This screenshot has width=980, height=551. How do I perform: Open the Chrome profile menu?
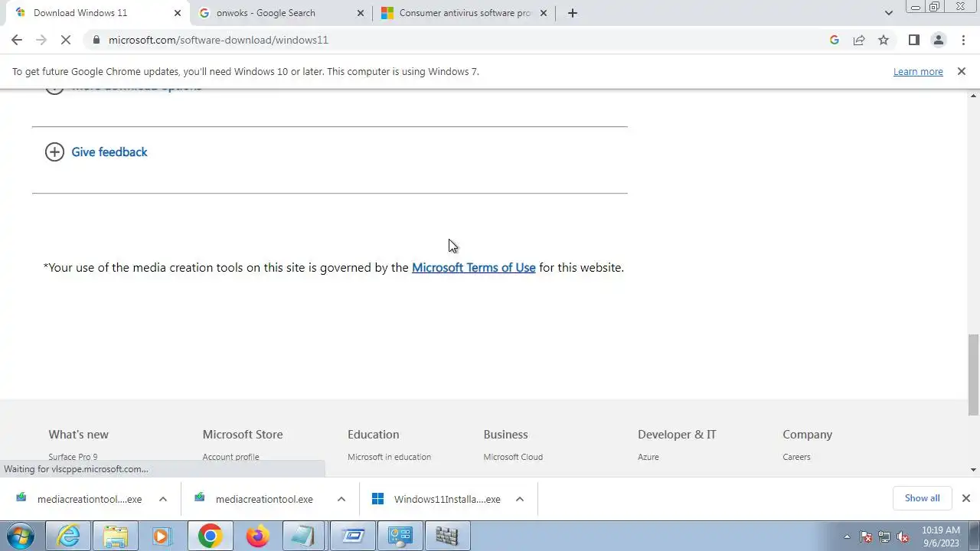pos(938,40)
